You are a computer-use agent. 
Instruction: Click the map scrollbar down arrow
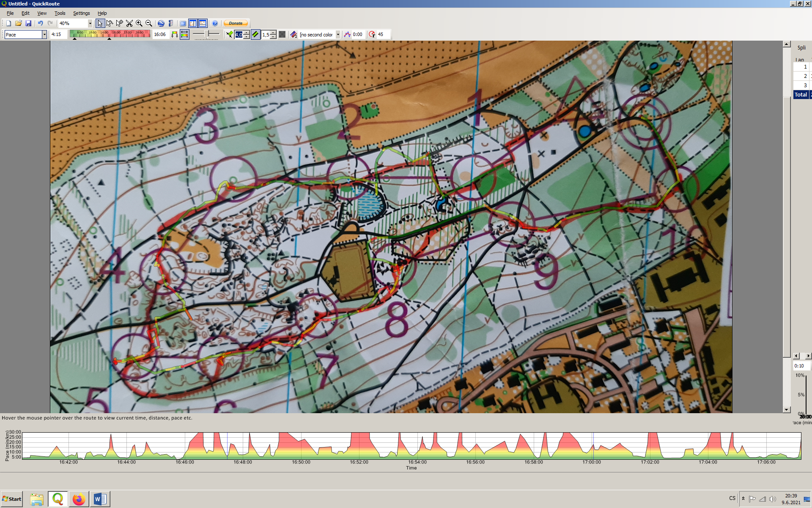click(x=786, y=409)
